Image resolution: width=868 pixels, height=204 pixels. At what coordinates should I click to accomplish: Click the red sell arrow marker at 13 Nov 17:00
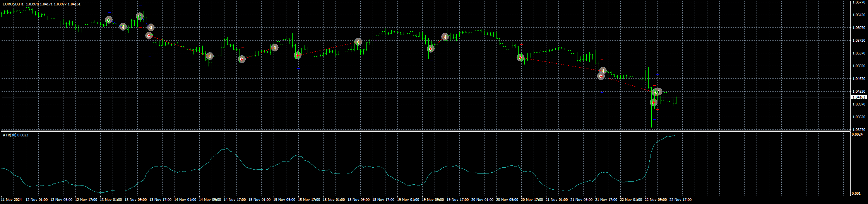click(149, 36)
